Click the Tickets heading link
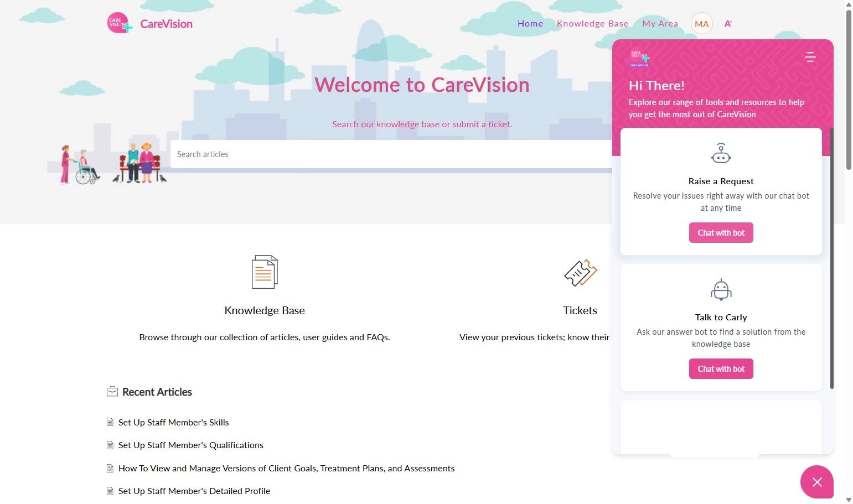The height and width of the screenshot is (504, 853). [x=580, y=310]
